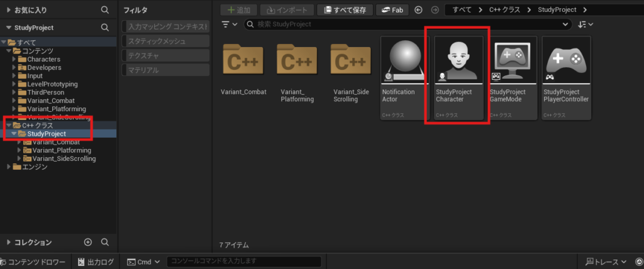Screen dimensions: 644x269
Task: Search within the Favorites section
Action: coord(105,10)
